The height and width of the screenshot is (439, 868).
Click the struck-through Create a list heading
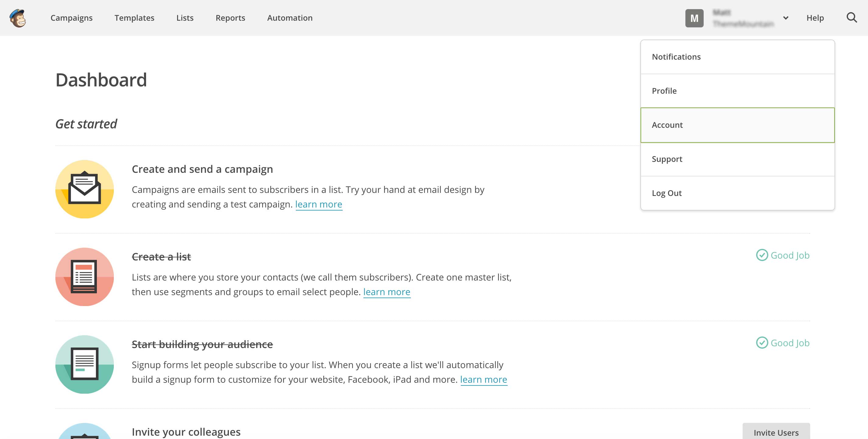click(161, 257)
